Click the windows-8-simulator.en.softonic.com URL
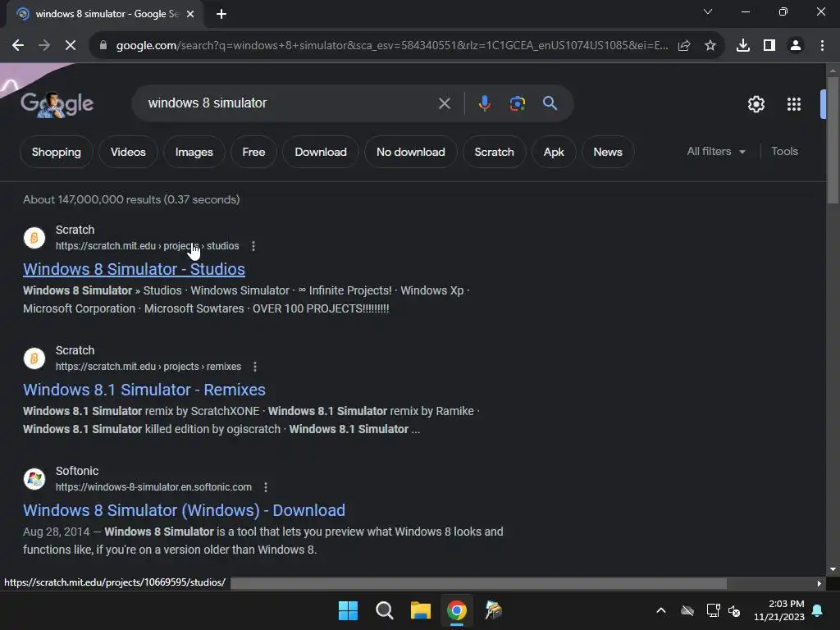Viewport: 840px width, 630px height. click(153, 487)
